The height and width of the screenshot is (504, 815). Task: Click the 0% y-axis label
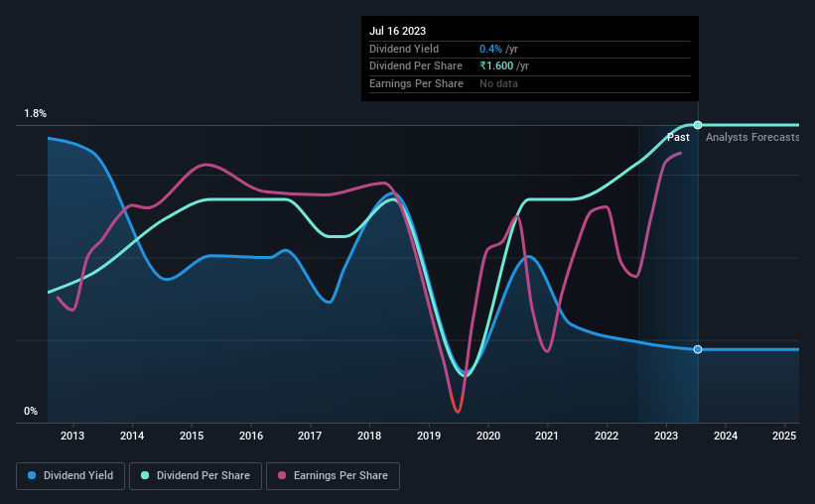point(31,412)
